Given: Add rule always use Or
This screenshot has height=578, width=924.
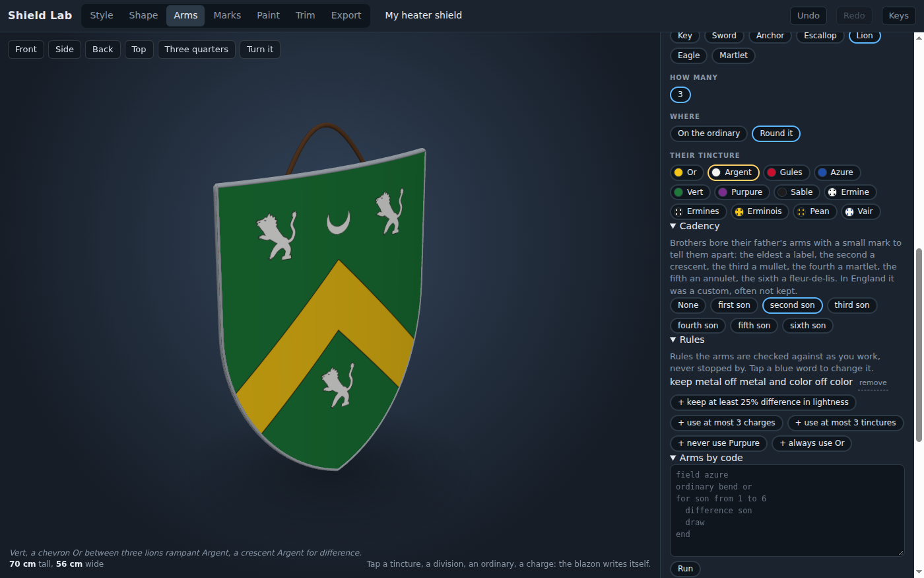Looking at the screenshot, I should 812,443.
